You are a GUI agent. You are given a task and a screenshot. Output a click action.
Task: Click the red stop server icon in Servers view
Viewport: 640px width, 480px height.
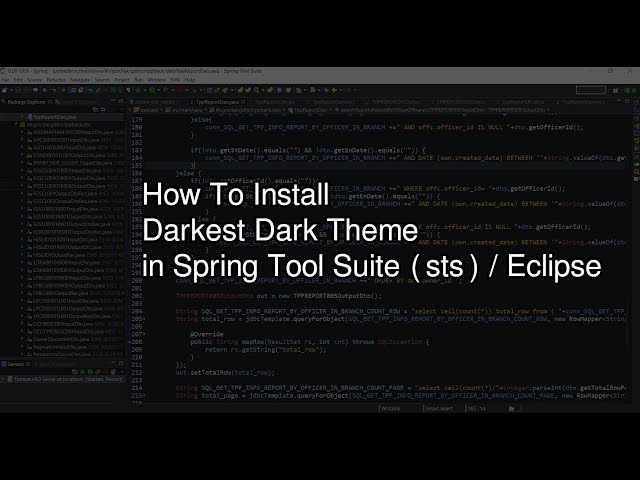[x=106, y=372]
